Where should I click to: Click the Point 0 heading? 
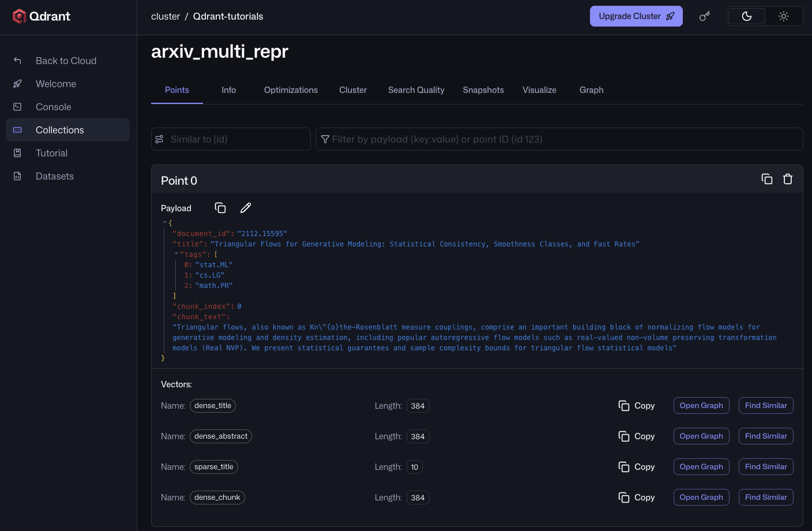coord(179,181)
